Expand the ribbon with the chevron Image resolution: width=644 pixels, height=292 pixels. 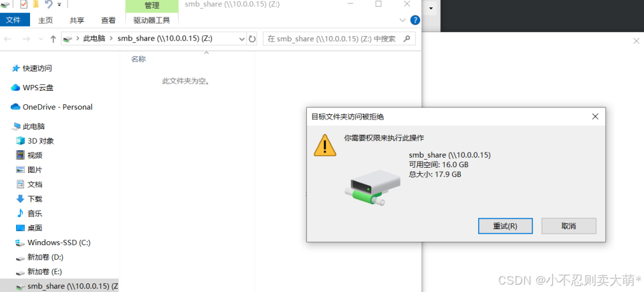tap(403, 20)
